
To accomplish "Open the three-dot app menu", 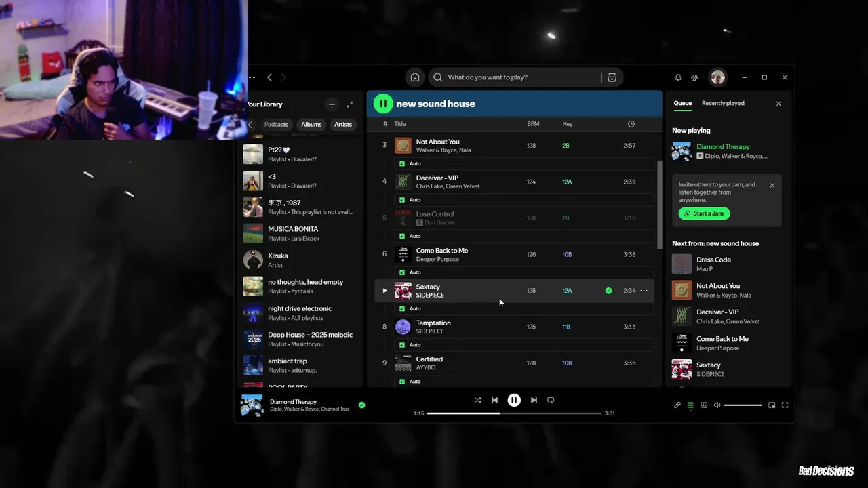I will [x=252, y=77].
